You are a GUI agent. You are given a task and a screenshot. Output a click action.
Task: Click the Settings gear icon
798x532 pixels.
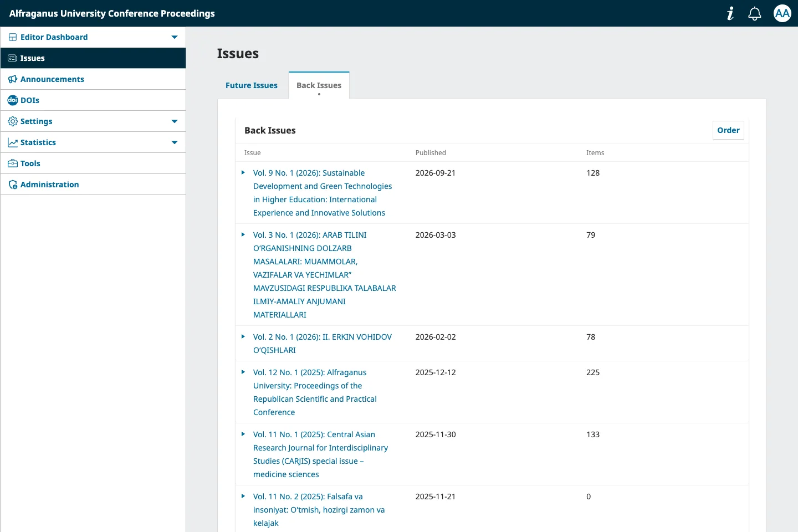click(13, 121)
